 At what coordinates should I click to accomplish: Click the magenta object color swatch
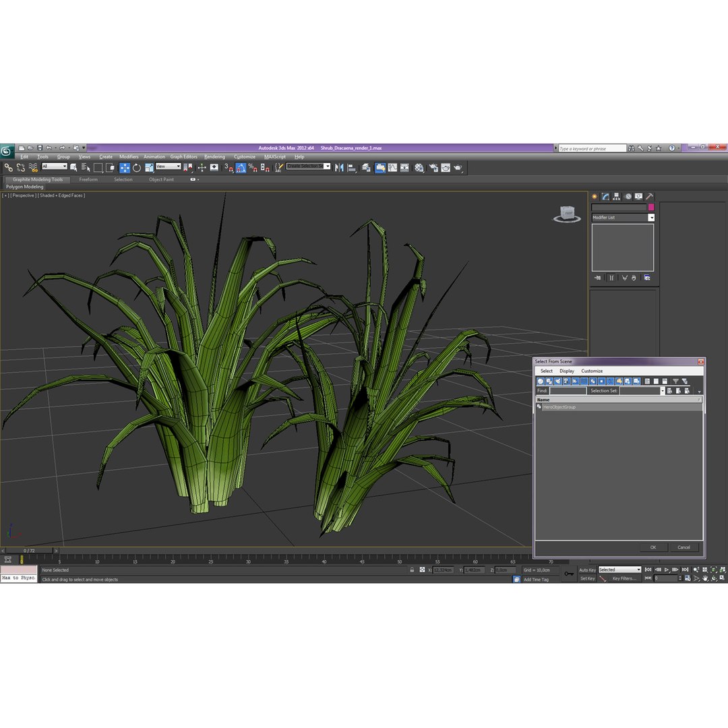(651, 207)
